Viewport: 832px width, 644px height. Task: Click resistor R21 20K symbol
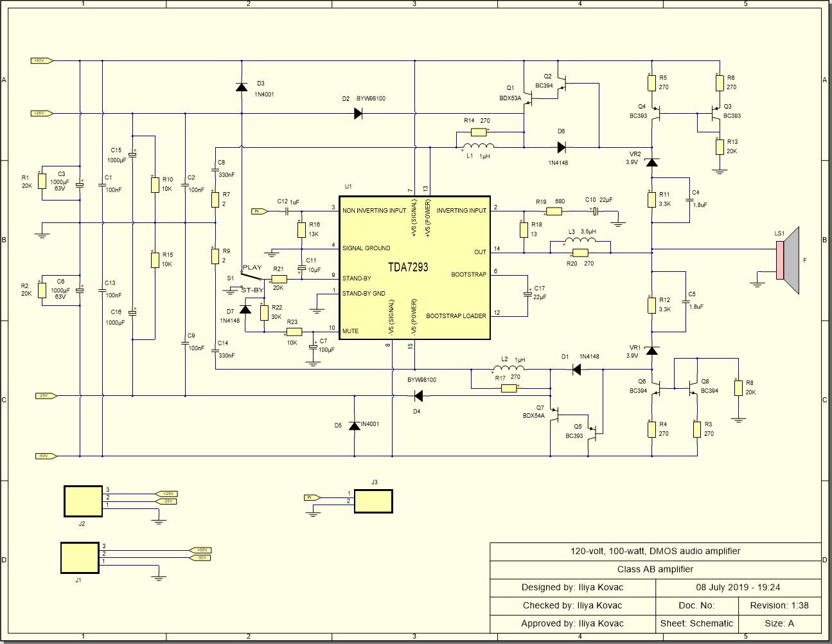click(x=279, y=280)
